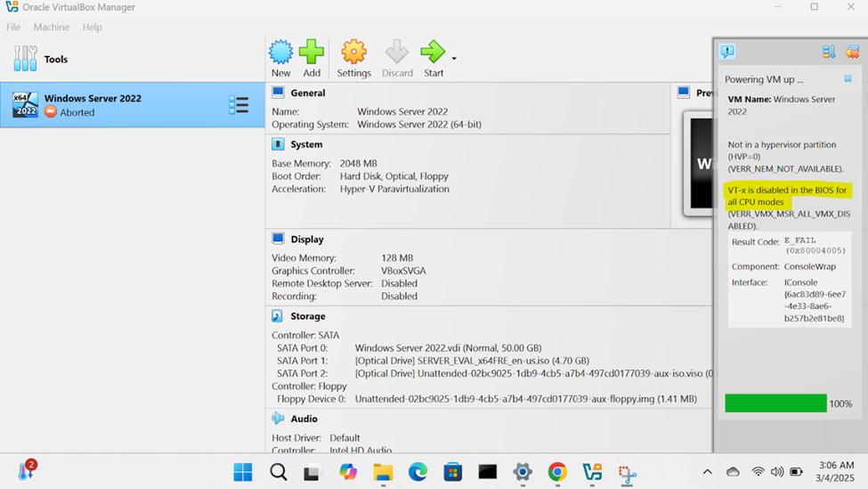Image resolution: width=868 pixels, height=489 pixels.
Task: Click the Windows Server 2022.vdi disk entry
Action: pyautogui.click(x=448, y=347)
